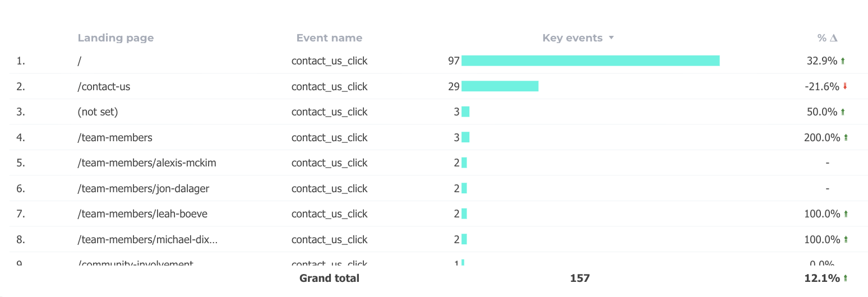This screenshot has width=868, height=297.
Task: Click the bar for value 97
Action: [590, 61]
